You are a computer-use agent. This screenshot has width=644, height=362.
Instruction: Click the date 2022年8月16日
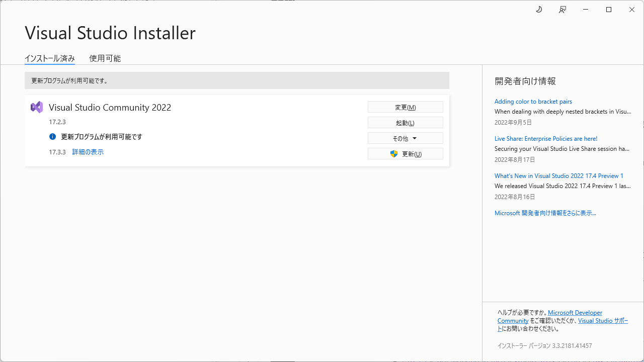[515, 197]
